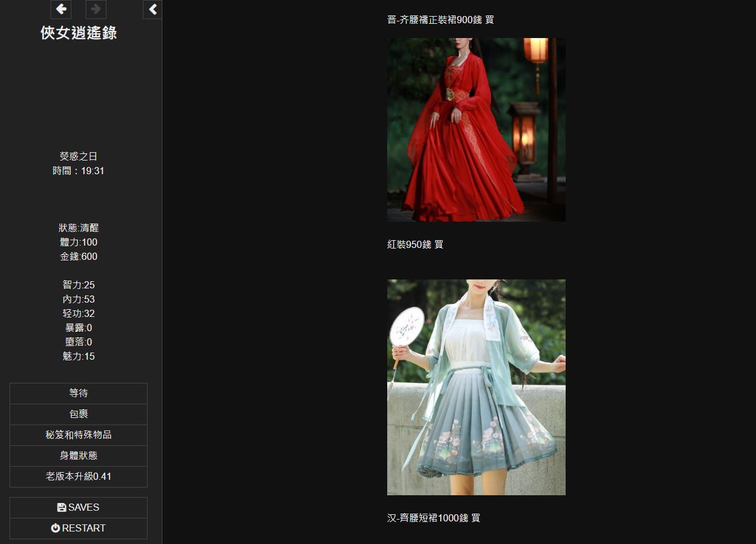Viewport: 756px width, 544px height.
Task: Open the 包裹 inventory menu item
Action: pyautogui.click(x=79, y=414)
